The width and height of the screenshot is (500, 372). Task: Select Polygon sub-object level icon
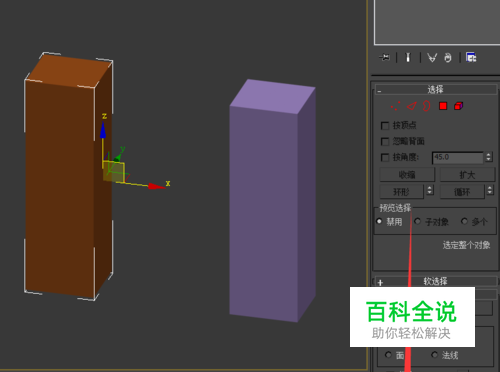click(x=443, y=106)
